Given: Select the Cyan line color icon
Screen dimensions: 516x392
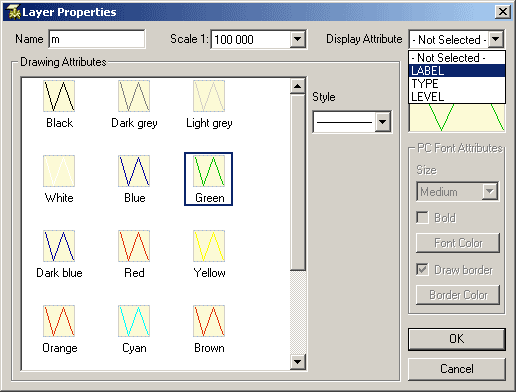Looking at the screenshot, I should pyautogui.click(x=134, y=321).
